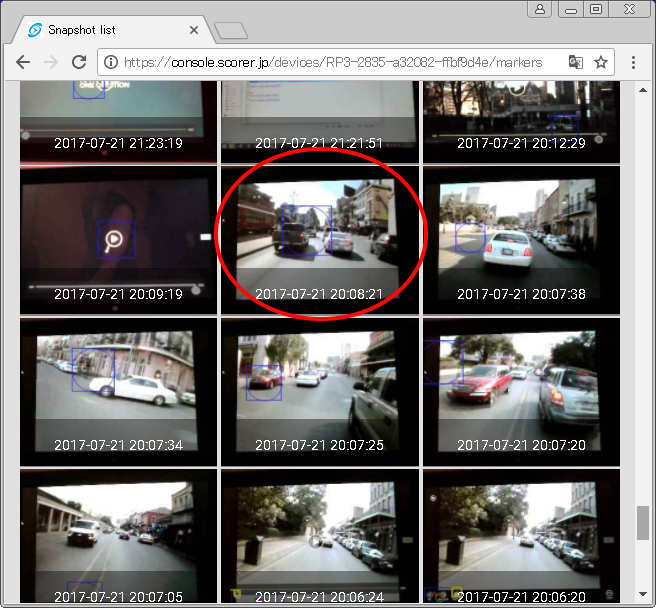Image resolution: width=658 pixels, height=608 pixels.
Task: Click the scrollbar up arrow
Action: pyautogui.click(x=642, y=90)
